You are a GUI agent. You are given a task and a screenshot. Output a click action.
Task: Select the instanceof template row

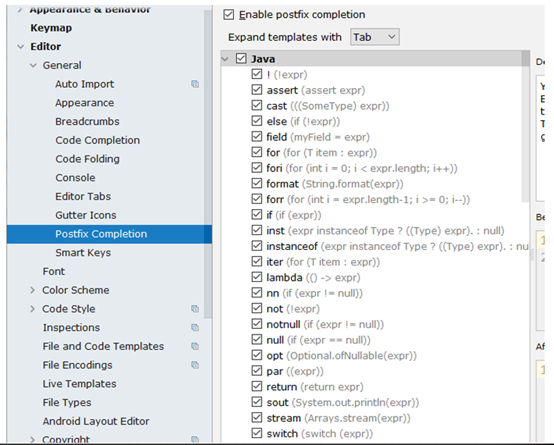coord(397,246)
